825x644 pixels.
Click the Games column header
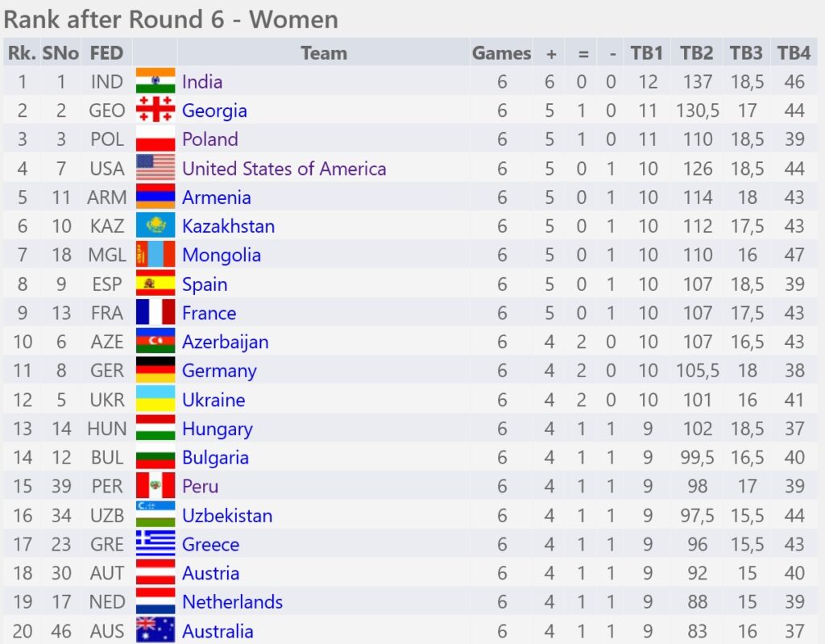(x=501, y=52)
